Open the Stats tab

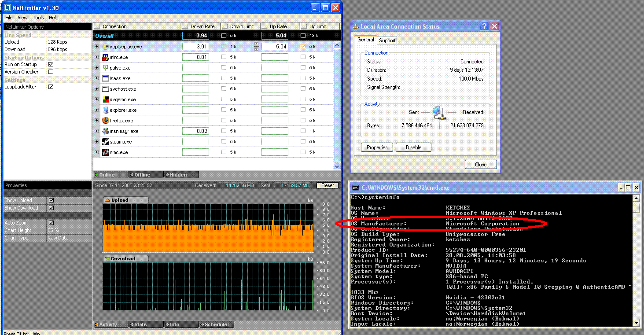[146, 324]
